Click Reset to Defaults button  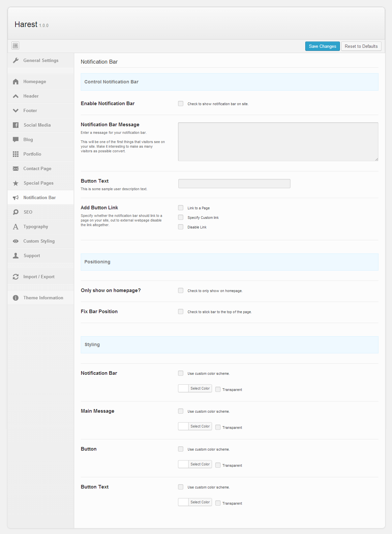click(x=361, y=46)
